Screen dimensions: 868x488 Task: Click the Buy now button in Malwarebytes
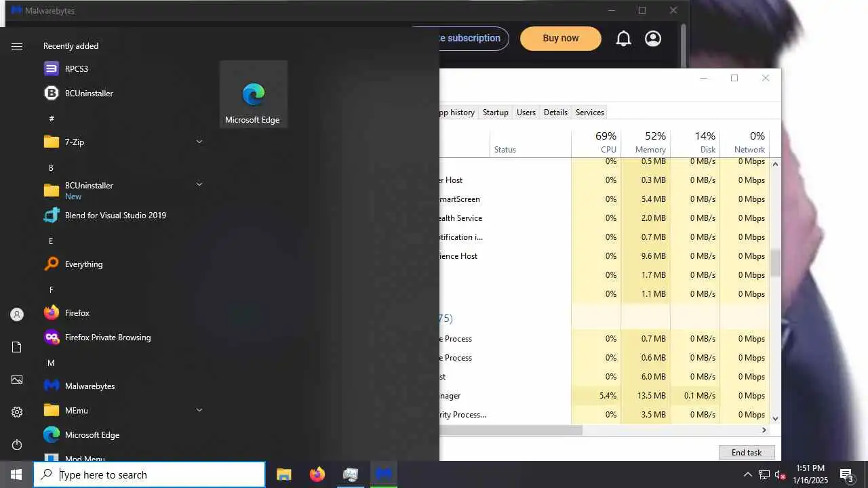coord(561,39)
